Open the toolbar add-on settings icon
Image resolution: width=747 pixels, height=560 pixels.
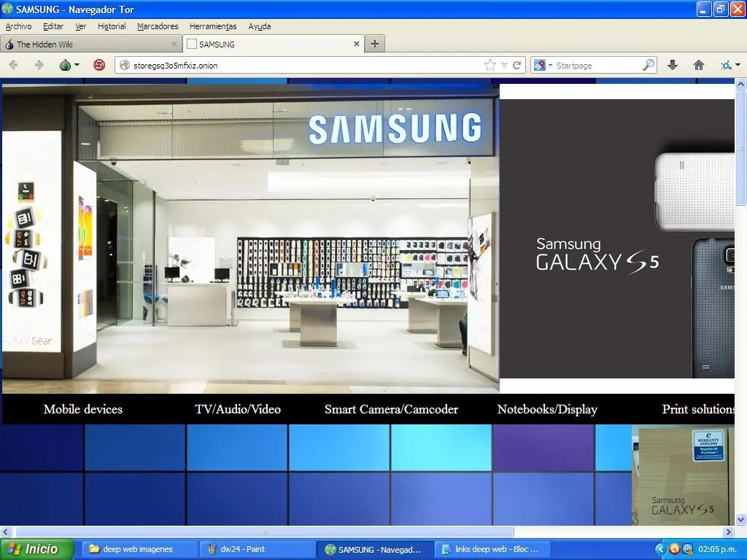(726, 65)
